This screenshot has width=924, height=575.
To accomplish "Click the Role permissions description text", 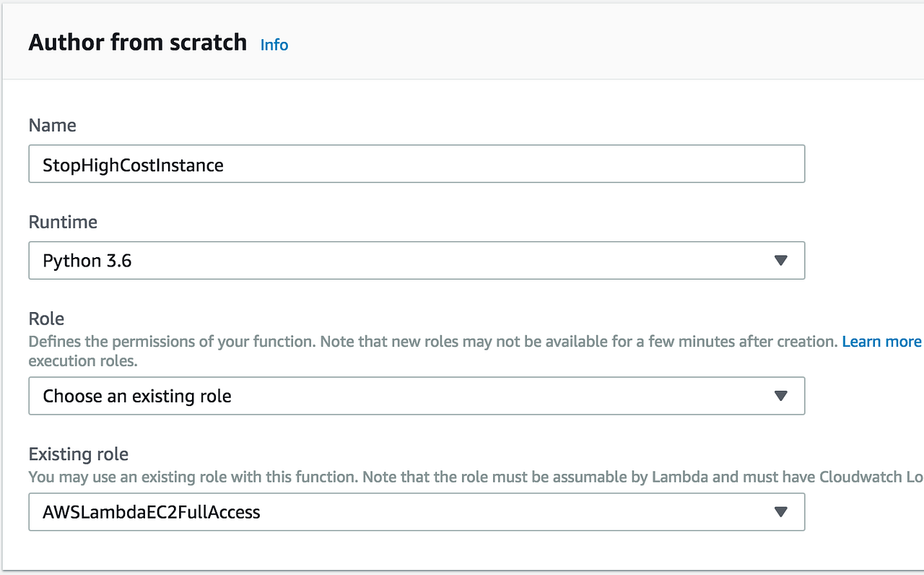I will tap(433, 341).
